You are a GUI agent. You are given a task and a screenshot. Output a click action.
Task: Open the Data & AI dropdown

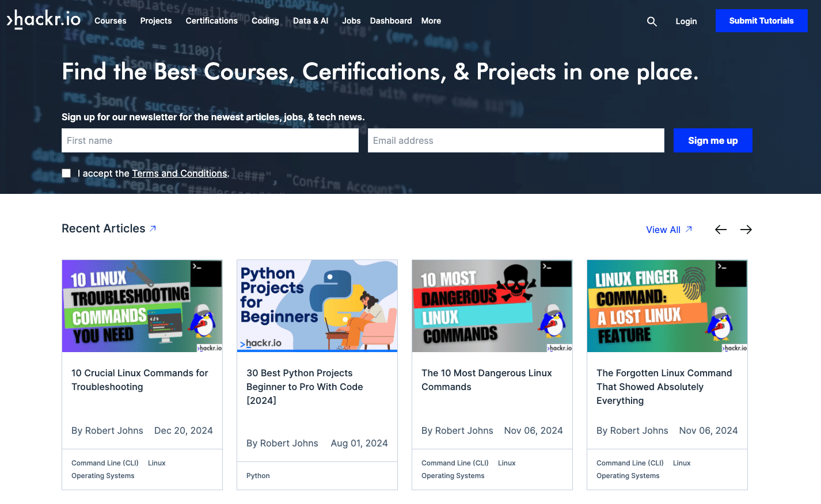coord(310,21)
